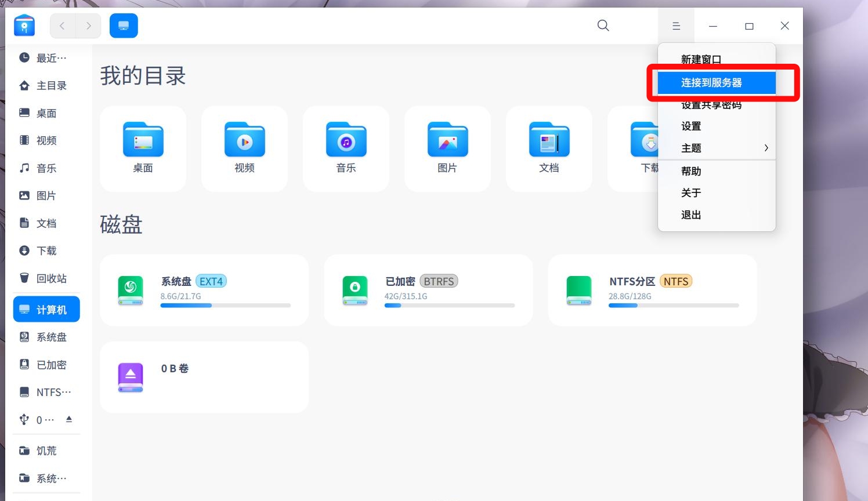Open the 文档 folder under 我的目录
Screen dimensions: 868x501
pos(549,148)
